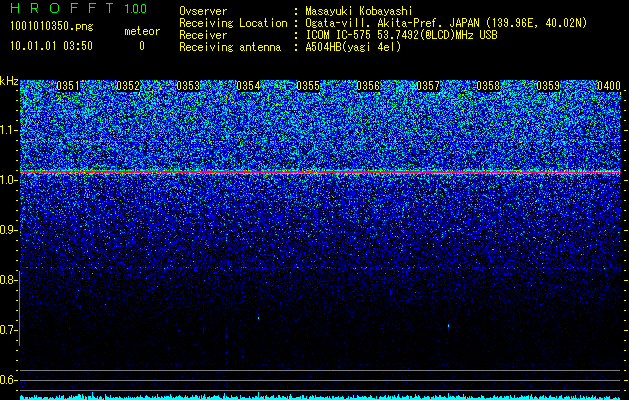Select the ICOM IC-575 53.7492 MHz USB text

[401, 35]
